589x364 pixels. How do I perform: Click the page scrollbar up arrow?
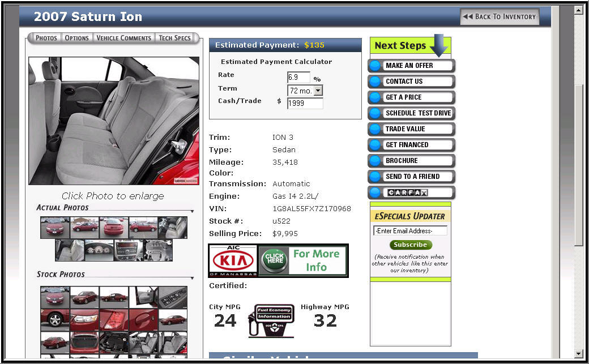click(x=579, y=10)
